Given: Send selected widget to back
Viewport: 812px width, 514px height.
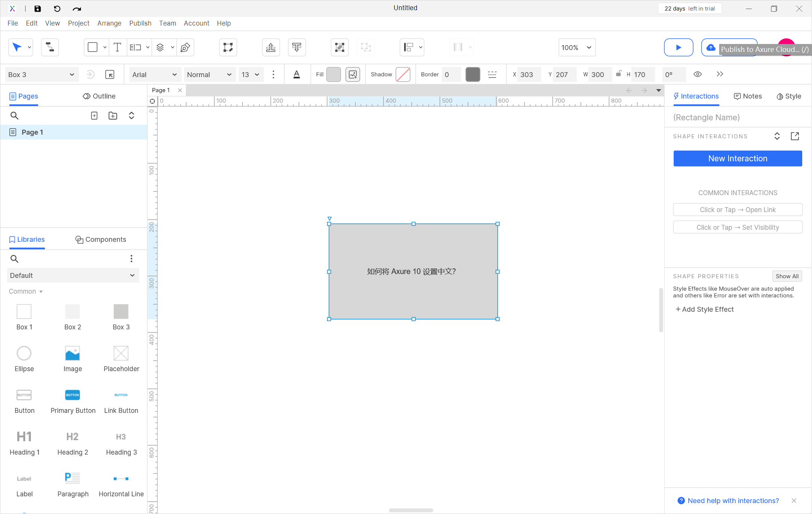Looking at the screenshot, I should pyautogui.click(x=297, y=47).
